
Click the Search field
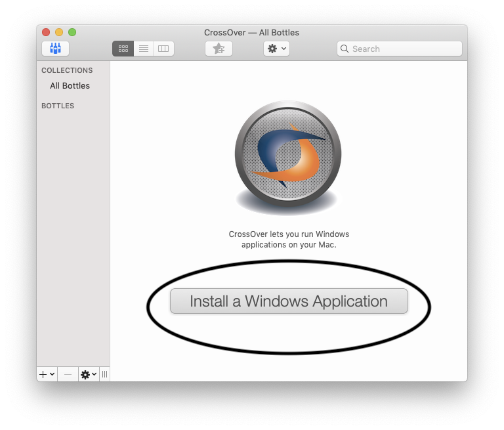(400, 49)
